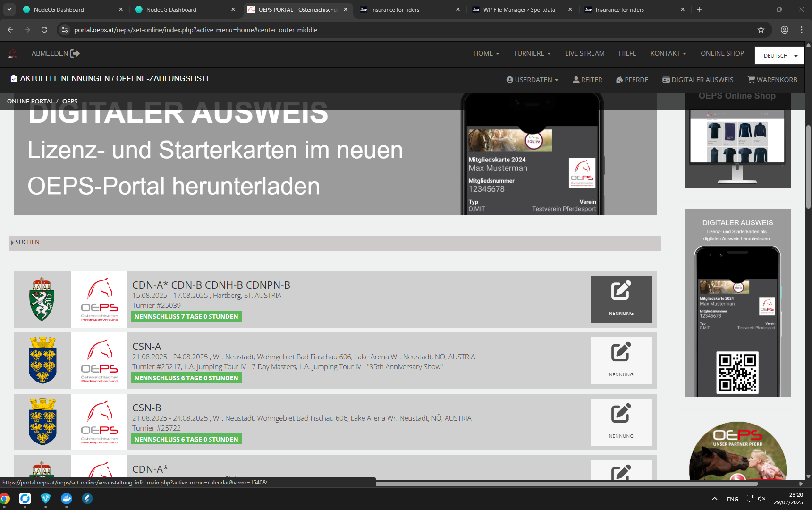Click ENG language indicator in taskbar

click(733, 499)
